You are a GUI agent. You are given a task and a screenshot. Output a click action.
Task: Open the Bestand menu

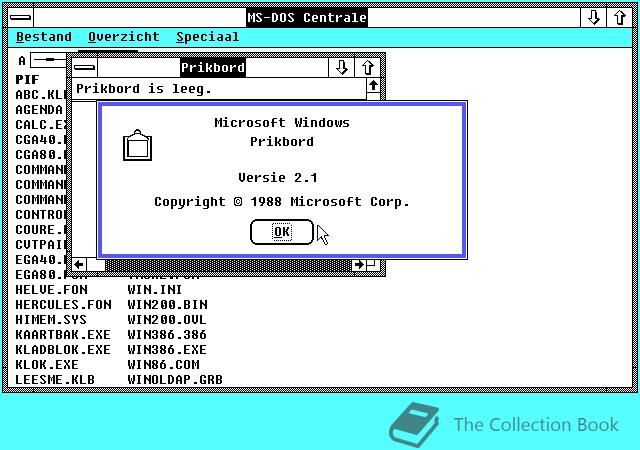coord(44,37)
